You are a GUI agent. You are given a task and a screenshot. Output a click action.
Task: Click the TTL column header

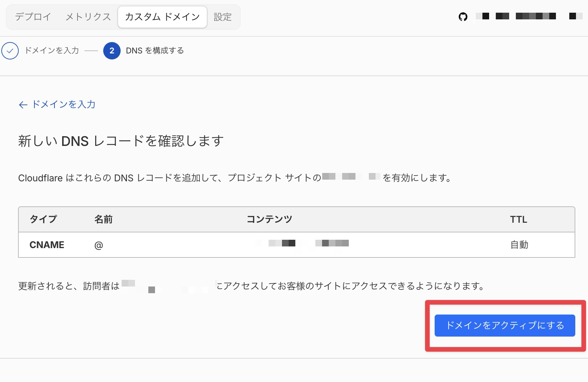(519, 219)
